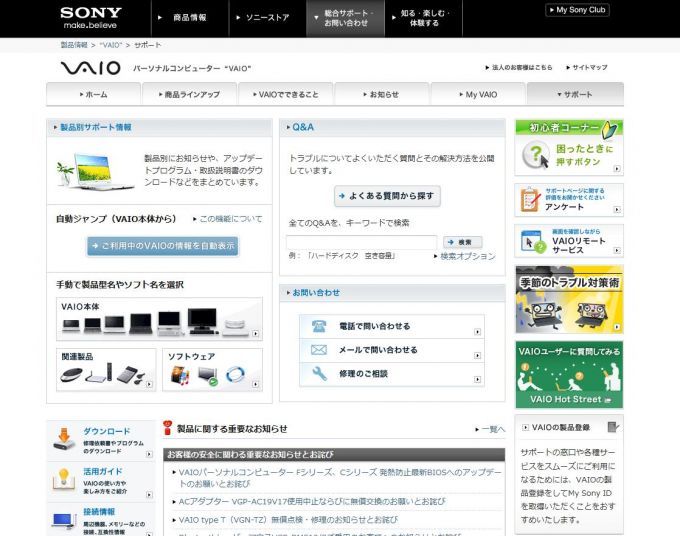
Task: Click the monitor icon beside 接続情報
Action: point(64,520)
